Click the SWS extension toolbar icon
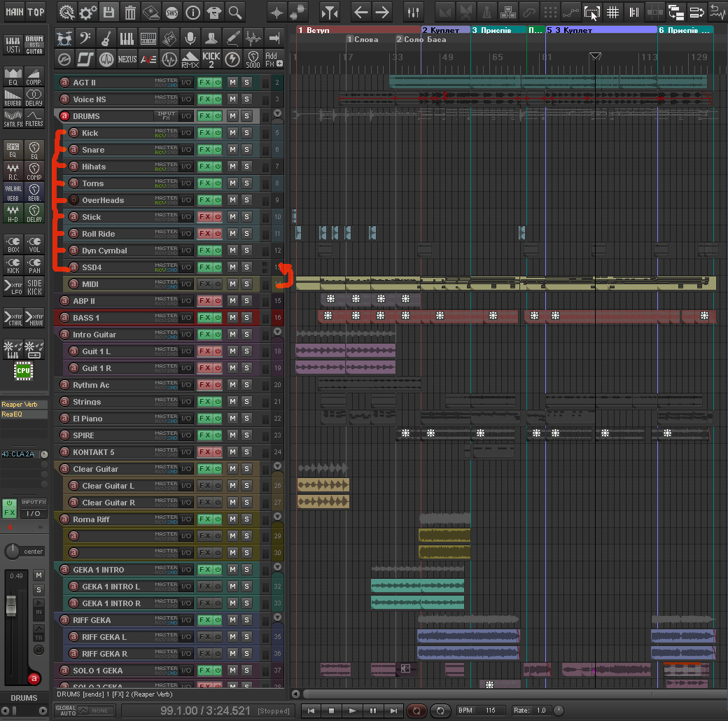 [172, 12]
